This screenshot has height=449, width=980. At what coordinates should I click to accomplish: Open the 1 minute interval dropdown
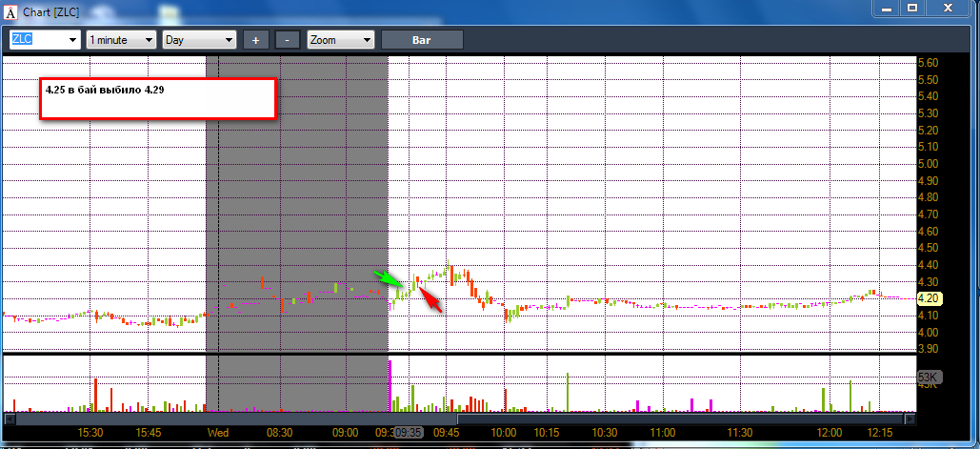(121, 39)
